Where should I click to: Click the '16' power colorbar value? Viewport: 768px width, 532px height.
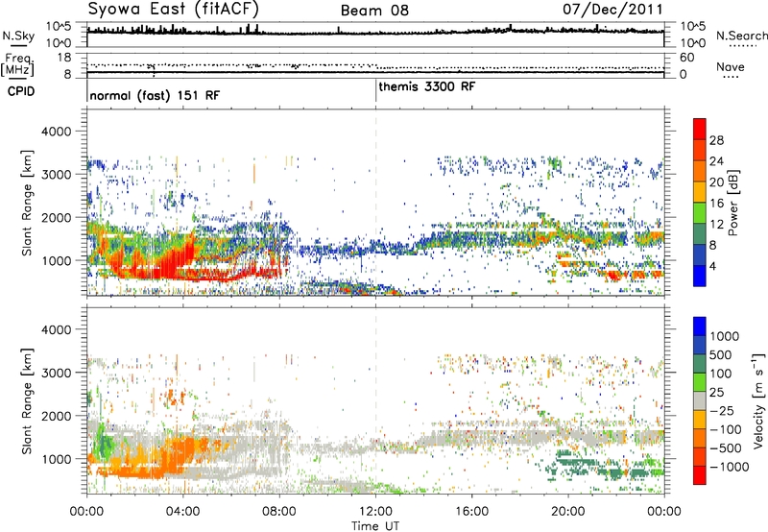pos(716,204)
